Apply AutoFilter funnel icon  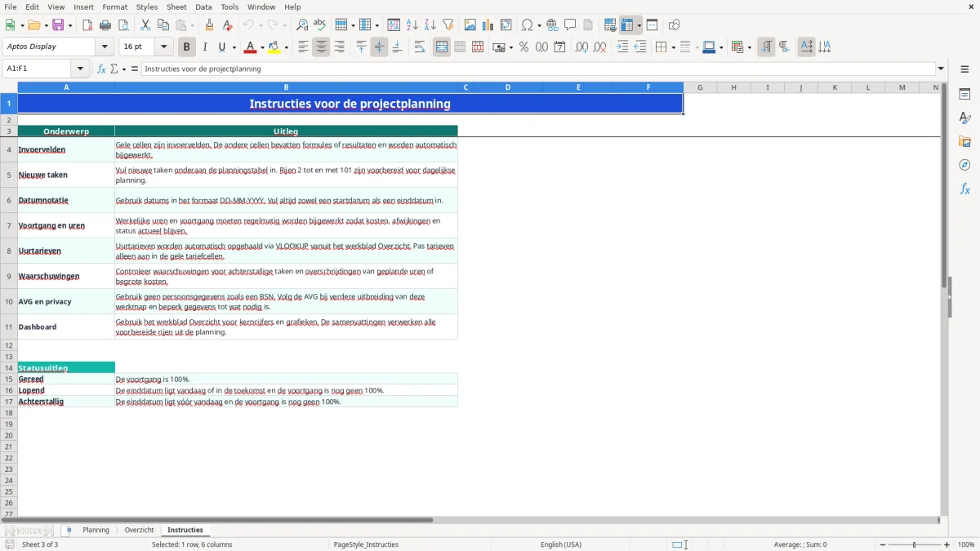coord(448,25)
